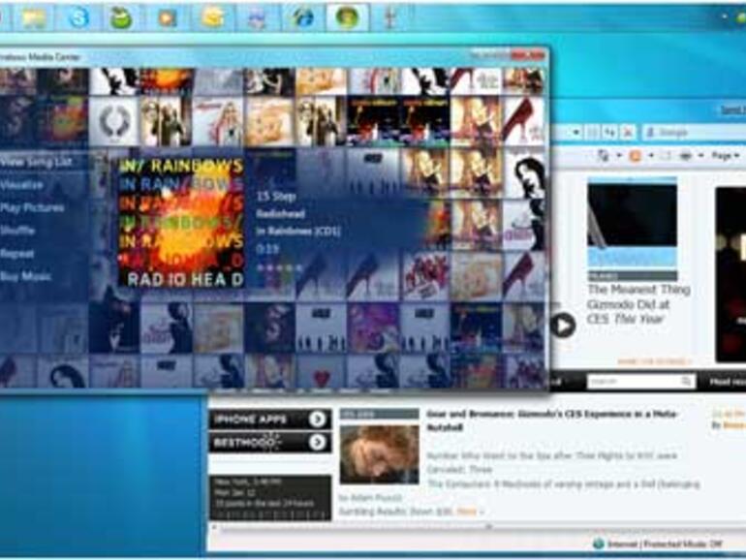The image size is (746, 560).
Task: Click the yellow messenger icon in the taskbar
Action: 212,18
